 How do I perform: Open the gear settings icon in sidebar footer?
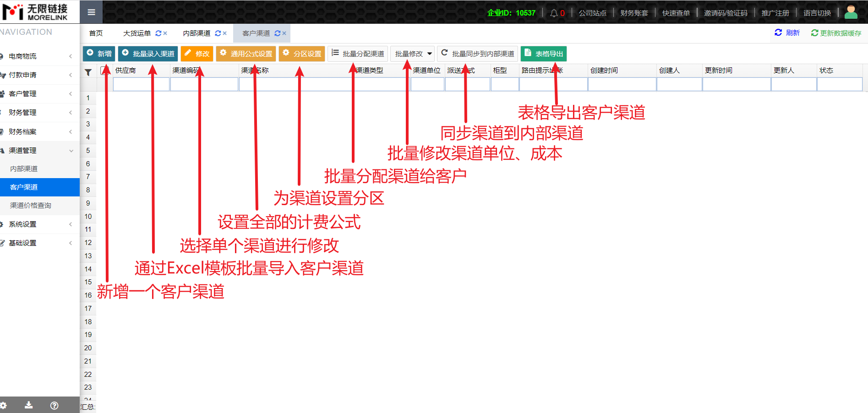[x=3, y=405]
